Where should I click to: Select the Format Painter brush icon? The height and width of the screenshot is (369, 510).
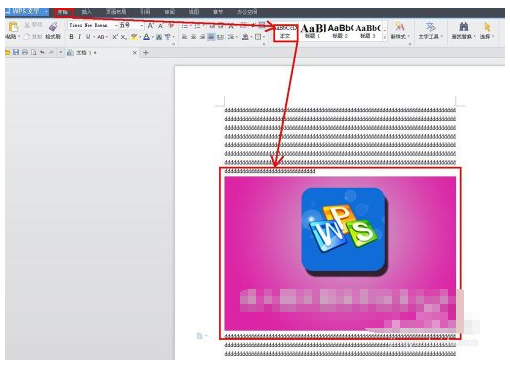[53, 27]
